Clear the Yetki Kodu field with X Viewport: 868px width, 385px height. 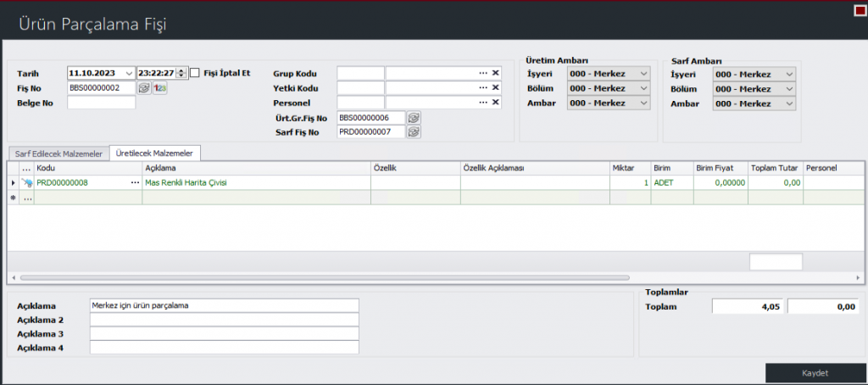click(x=496, y=87)
